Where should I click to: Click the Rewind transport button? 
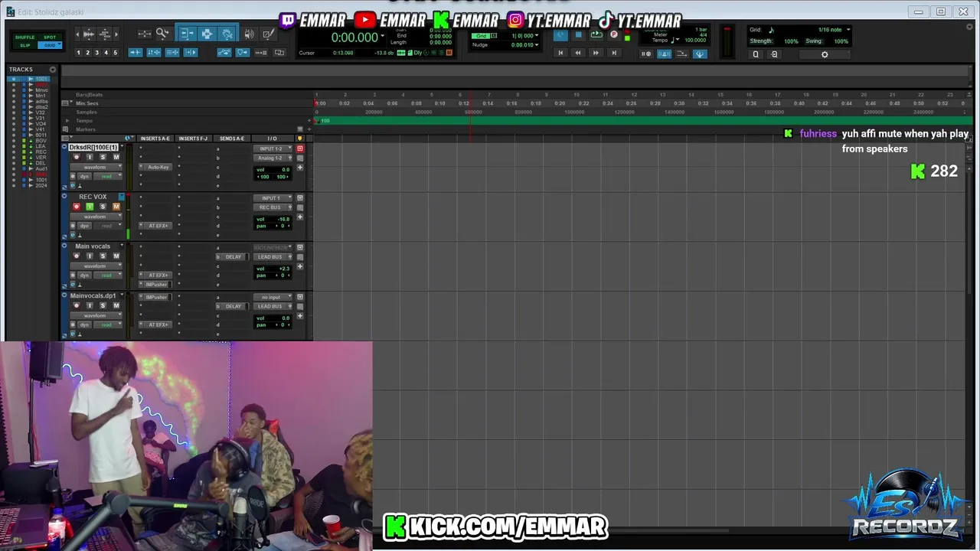click(578, 53)
